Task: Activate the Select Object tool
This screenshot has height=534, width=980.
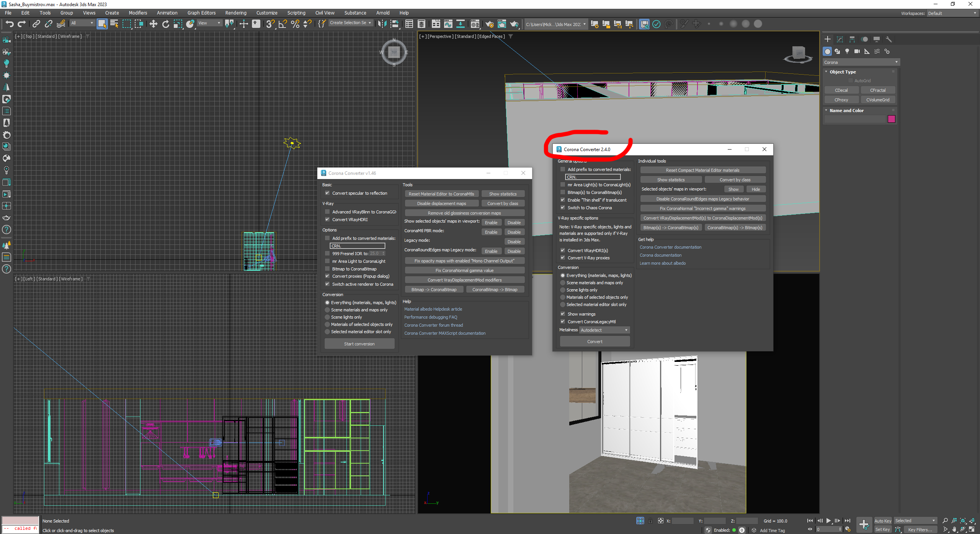Action: pos(102,24)
